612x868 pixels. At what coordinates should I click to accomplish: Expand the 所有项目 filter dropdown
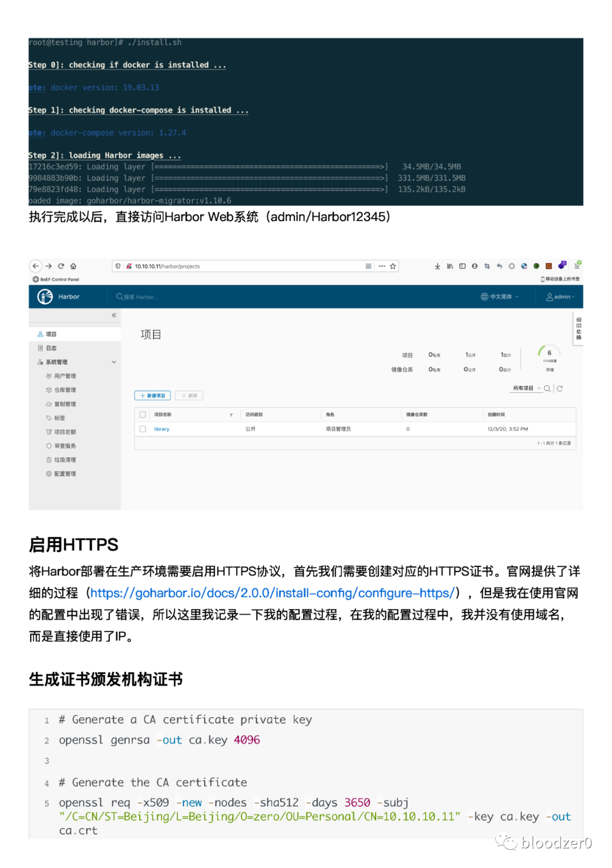(x=526, y=388)
